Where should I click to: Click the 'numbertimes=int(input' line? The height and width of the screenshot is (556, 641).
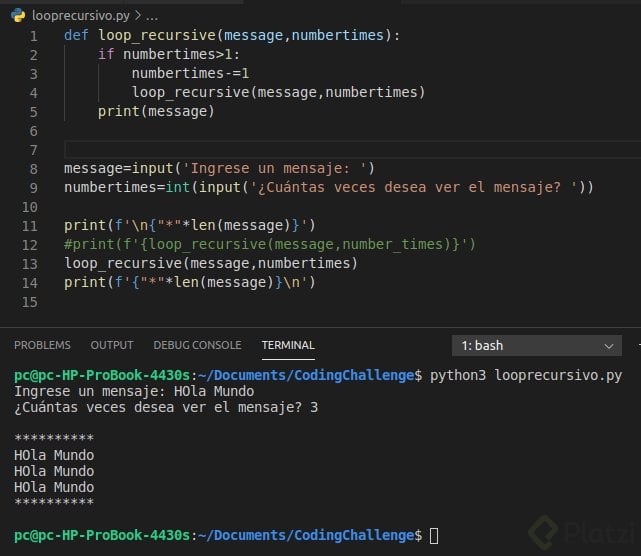pos(329,187)
